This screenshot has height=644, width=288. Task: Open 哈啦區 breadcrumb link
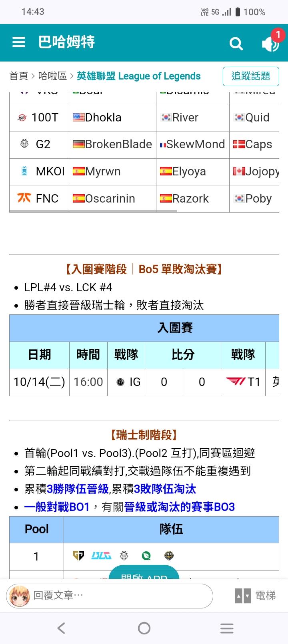pyautogui.click(x=52, y=76)
